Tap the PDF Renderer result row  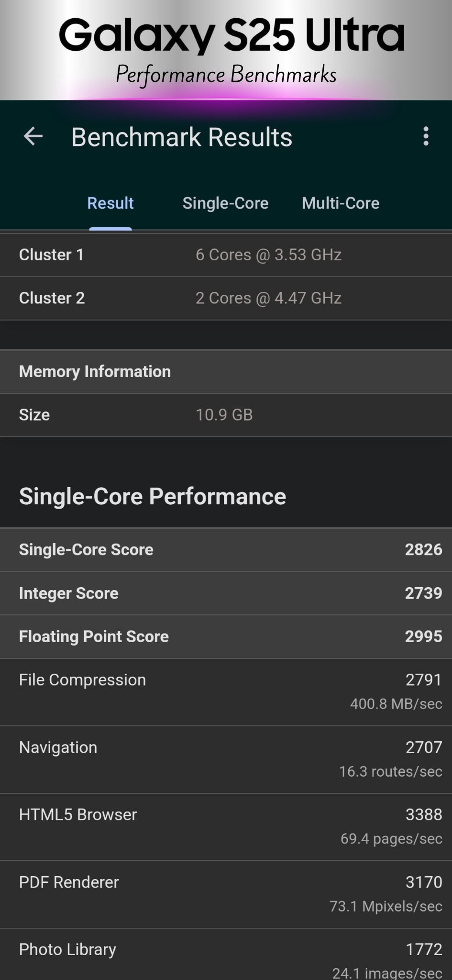coord(226,895)
